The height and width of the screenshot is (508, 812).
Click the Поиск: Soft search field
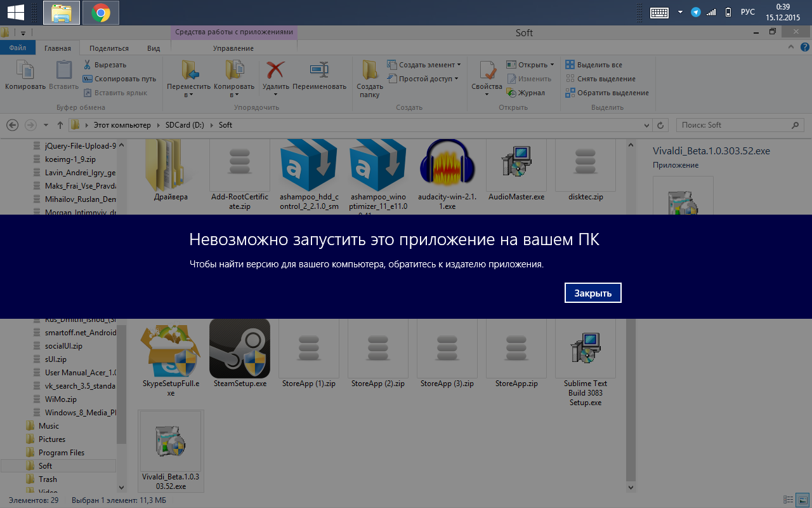(x=733, y=125)
